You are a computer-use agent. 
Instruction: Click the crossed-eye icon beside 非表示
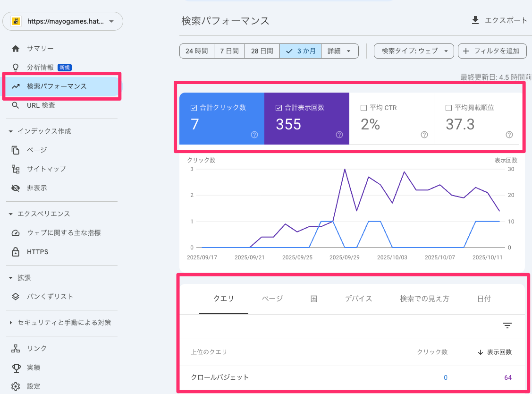coord(16,188)
